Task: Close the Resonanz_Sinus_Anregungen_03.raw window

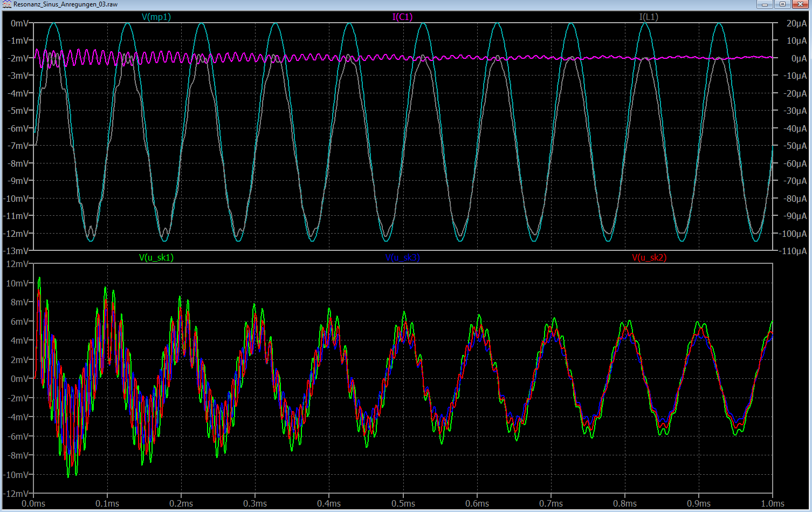Action: (800, 4)
